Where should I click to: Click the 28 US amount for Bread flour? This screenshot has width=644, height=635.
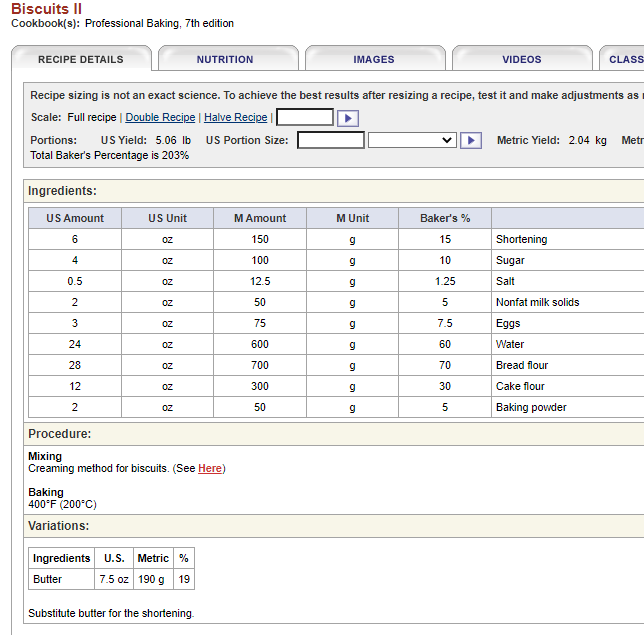(x=75, y=365)
